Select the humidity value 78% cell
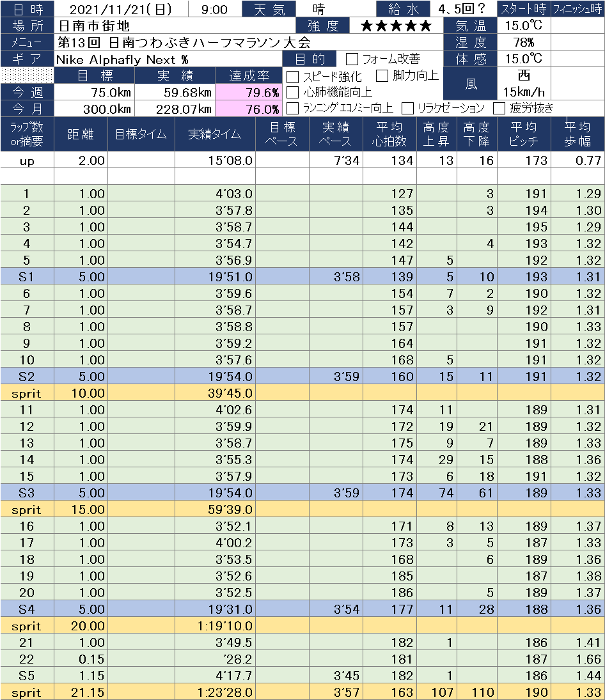This screenshot has height=700, width=605. pyautogui.click(x=524, y=43)
